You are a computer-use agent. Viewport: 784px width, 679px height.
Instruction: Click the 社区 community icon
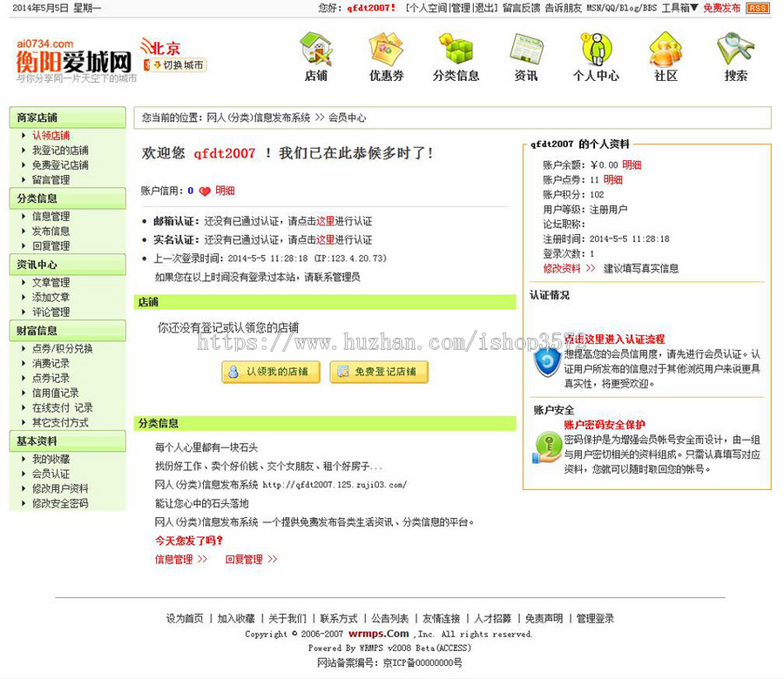click(665, 52)
